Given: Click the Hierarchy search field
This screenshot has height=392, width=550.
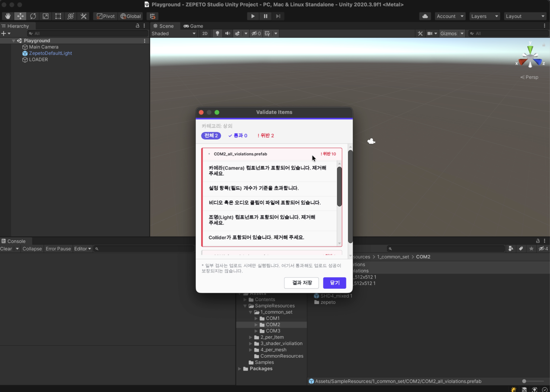Looking at the screenshot, I should [x=88, y=33].
